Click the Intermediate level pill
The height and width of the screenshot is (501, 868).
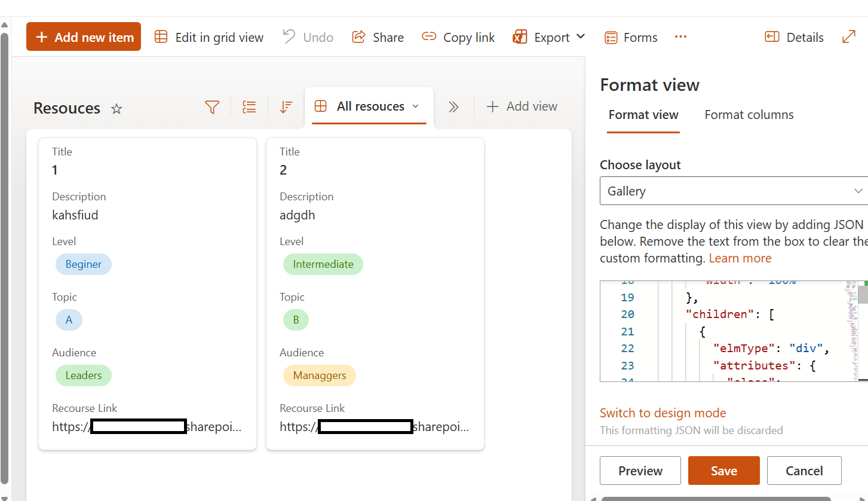pos(323,264)
